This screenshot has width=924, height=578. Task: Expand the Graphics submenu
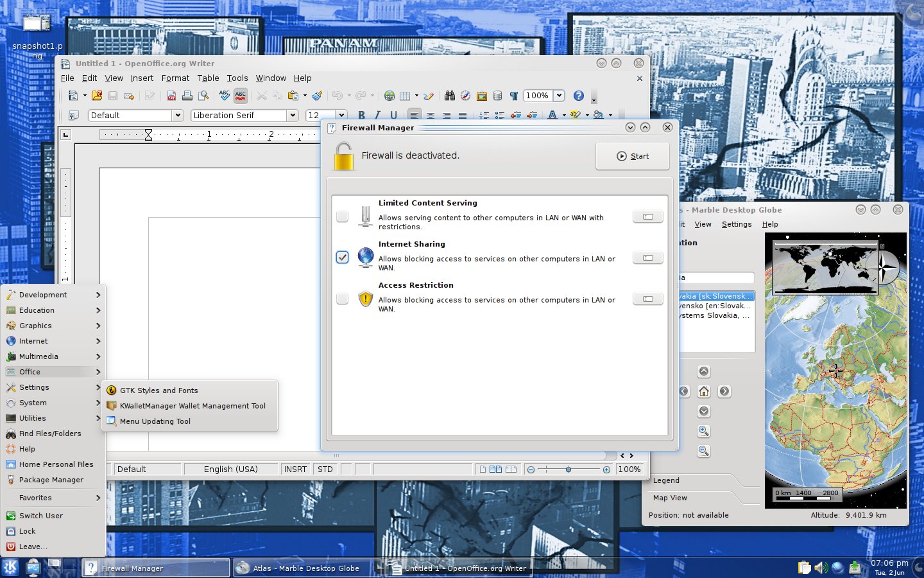click(x=53, y=326)
